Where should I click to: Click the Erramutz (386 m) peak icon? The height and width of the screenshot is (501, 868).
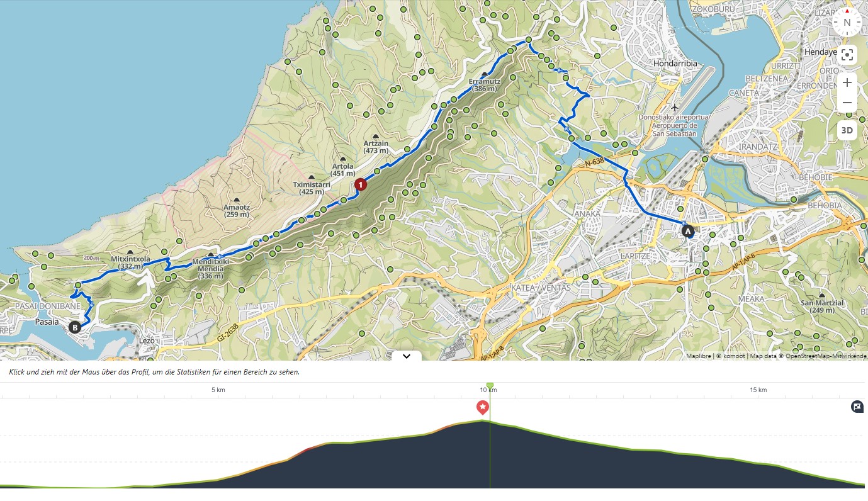pos(484,74)
